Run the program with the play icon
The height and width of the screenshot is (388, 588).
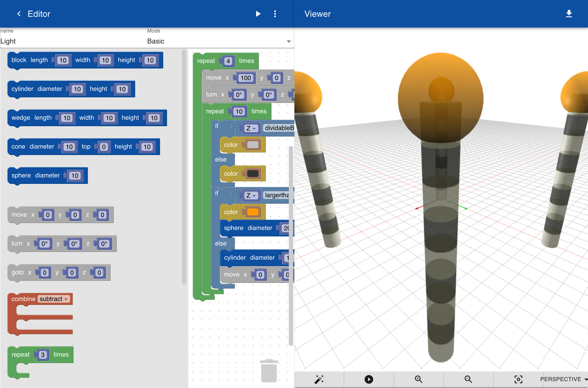pos(258,14)
